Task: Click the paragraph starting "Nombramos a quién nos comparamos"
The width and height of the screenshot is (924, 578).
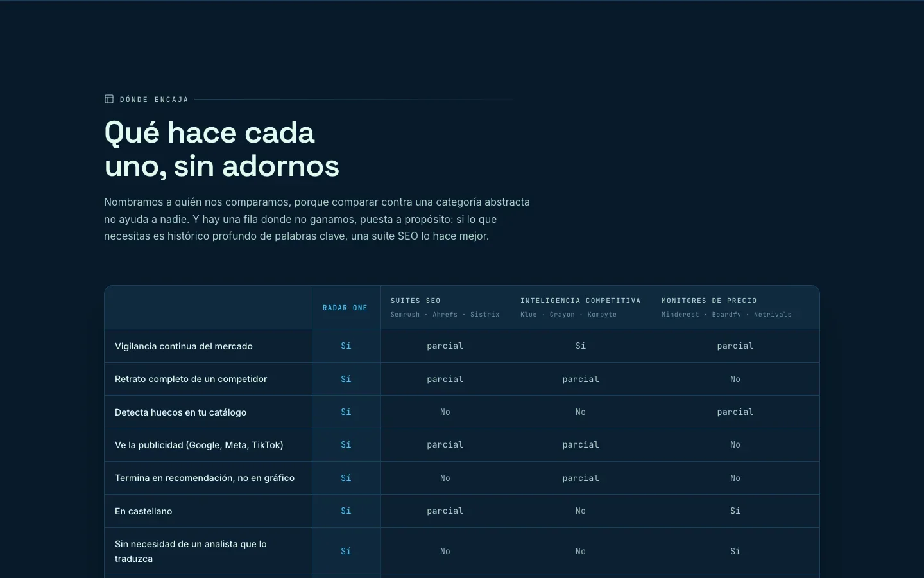Action: (x=317, y=219)
